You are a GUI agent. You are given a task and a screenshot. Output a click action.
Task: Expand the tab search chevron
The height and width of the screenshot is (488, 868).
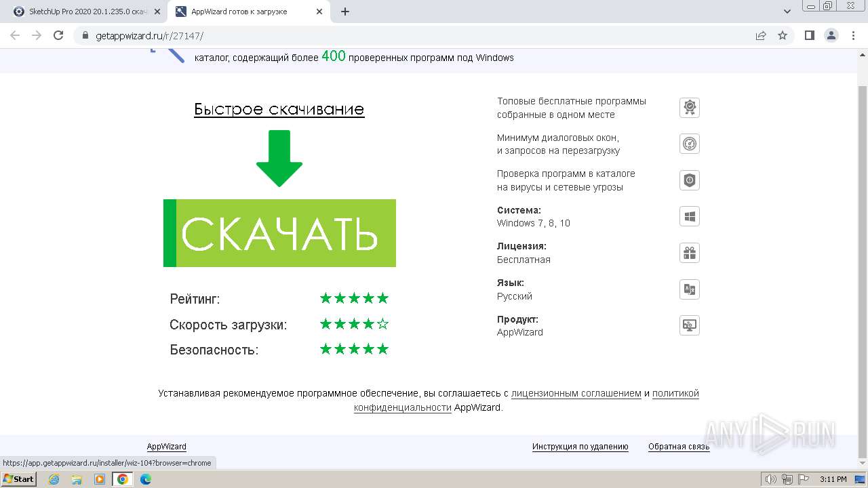(787, 12)
